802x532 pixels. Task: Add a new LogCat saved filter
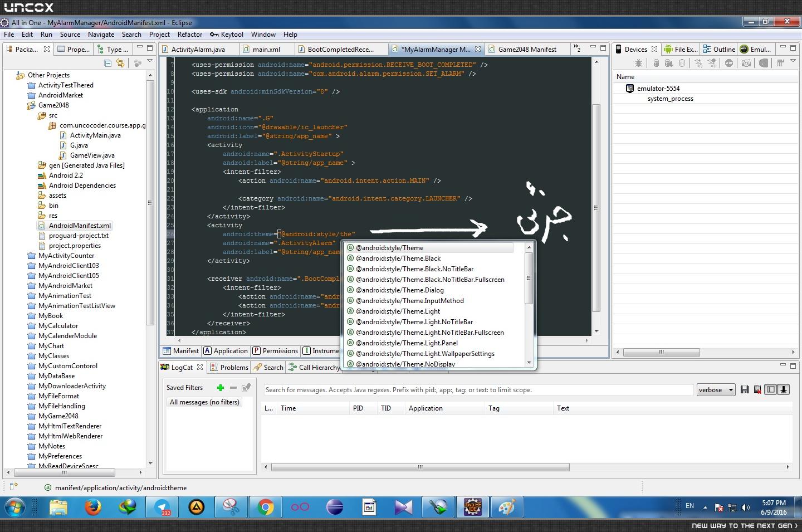coord(221,388)
